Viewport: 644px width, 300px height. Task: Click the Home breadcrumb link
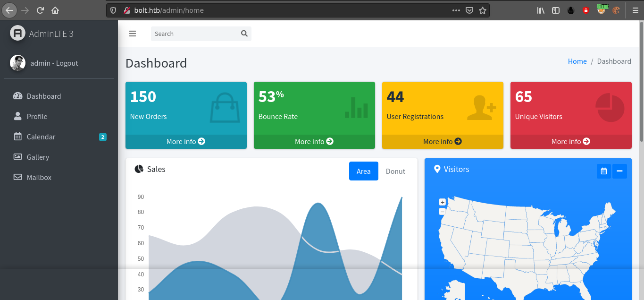pyautogui.click(x=577, y=61)
